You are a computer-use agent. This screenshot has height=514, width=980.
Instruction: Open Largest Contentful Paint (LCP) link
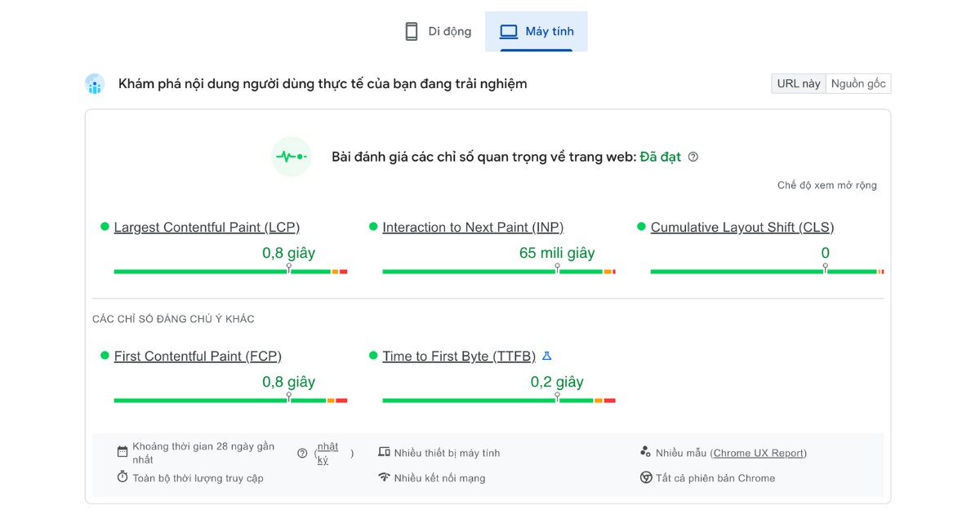pos(207,228)
